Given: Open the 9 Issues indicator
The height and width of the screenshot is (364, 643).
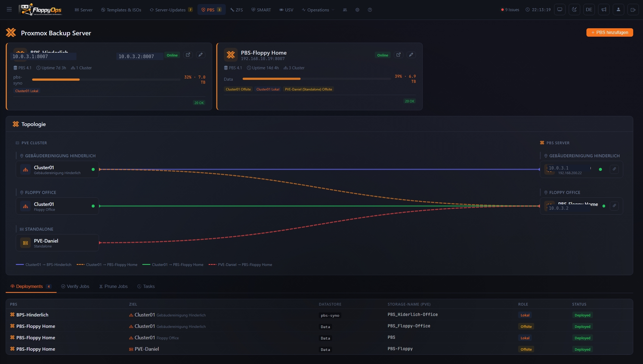Looking at the screenshot, I should (x=510, y=10).
